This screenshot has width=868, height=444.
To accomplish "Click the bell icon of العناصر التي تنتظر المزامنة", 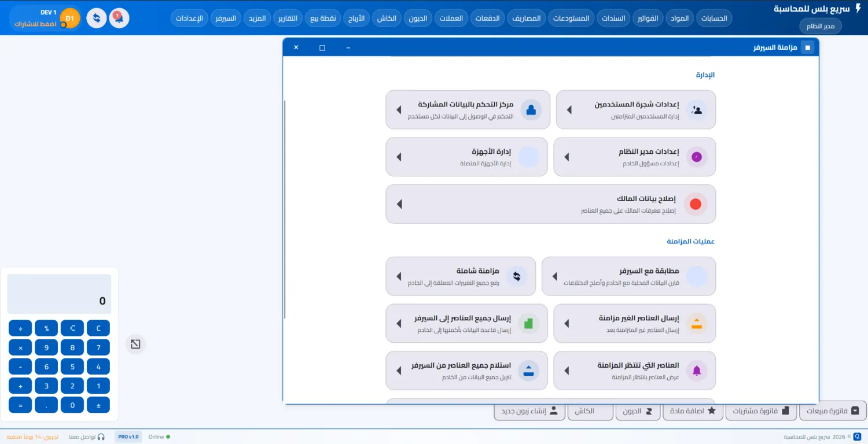I will coord(697,371).
